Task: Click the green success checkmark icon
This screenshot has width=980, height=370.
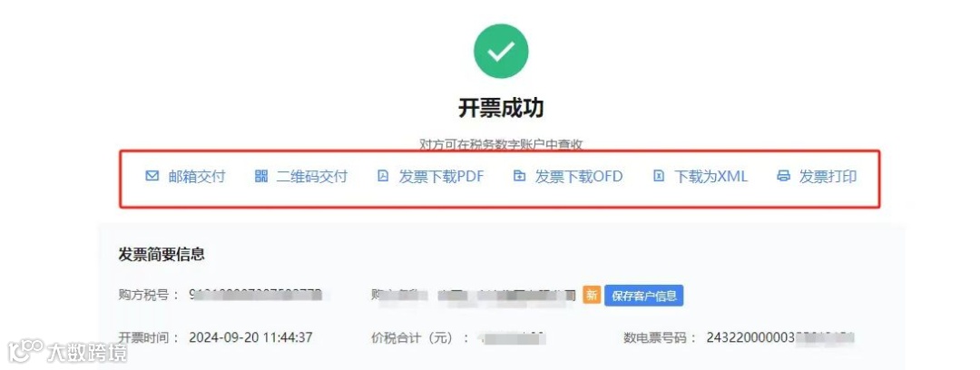Action: pos(501,52)
